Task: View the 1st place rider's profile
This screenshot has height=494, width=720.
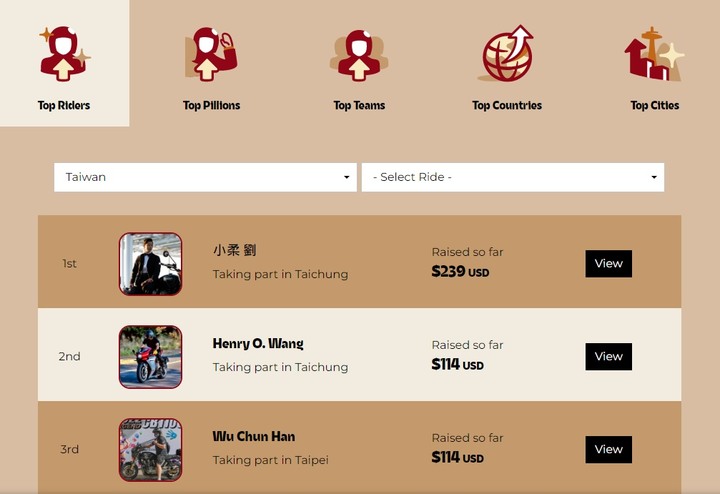Action: coord(608,264)
